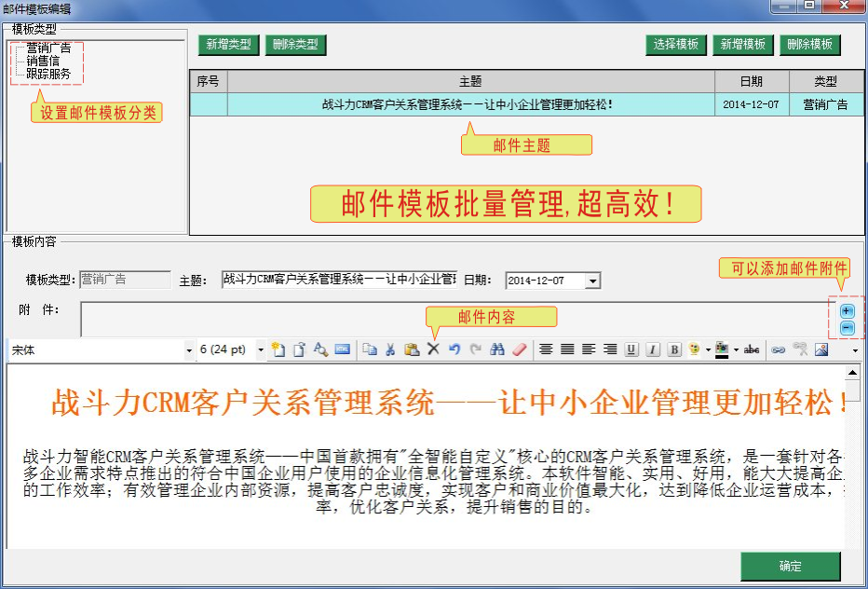Toggle bold formatting
The image size is (868, 589).
click(x=674, y=349)
